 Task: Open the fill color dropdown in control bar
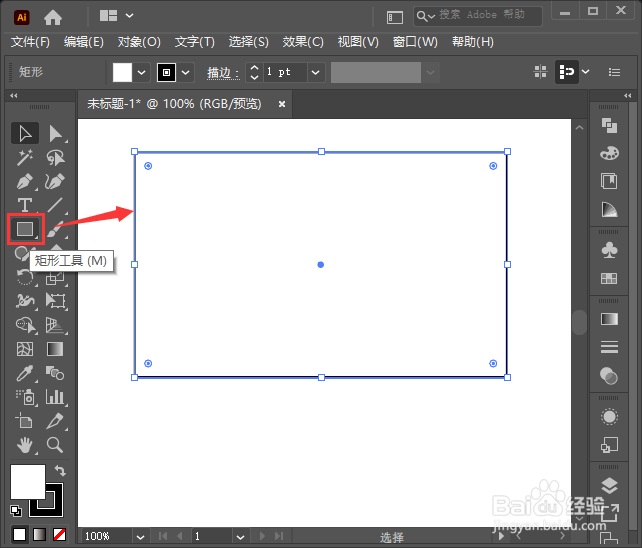[x=142, y=72]
